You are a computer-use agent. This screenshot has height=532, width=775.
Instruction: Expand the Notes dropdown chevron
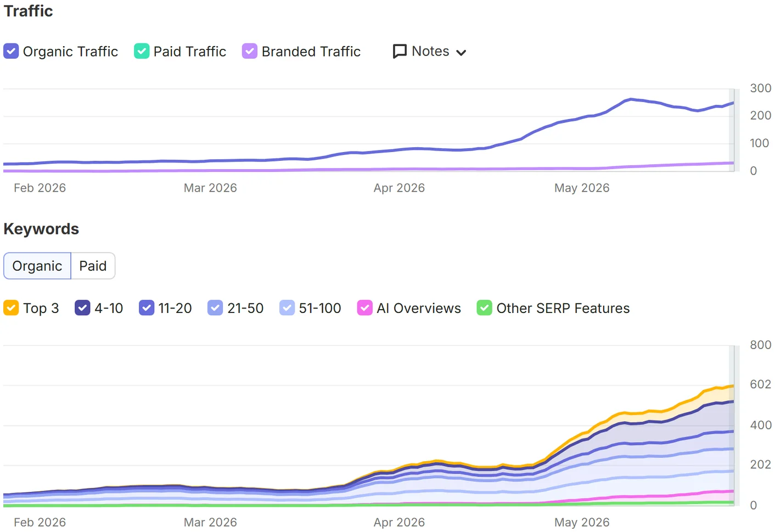pyautogui.click(x=461, y=53)
